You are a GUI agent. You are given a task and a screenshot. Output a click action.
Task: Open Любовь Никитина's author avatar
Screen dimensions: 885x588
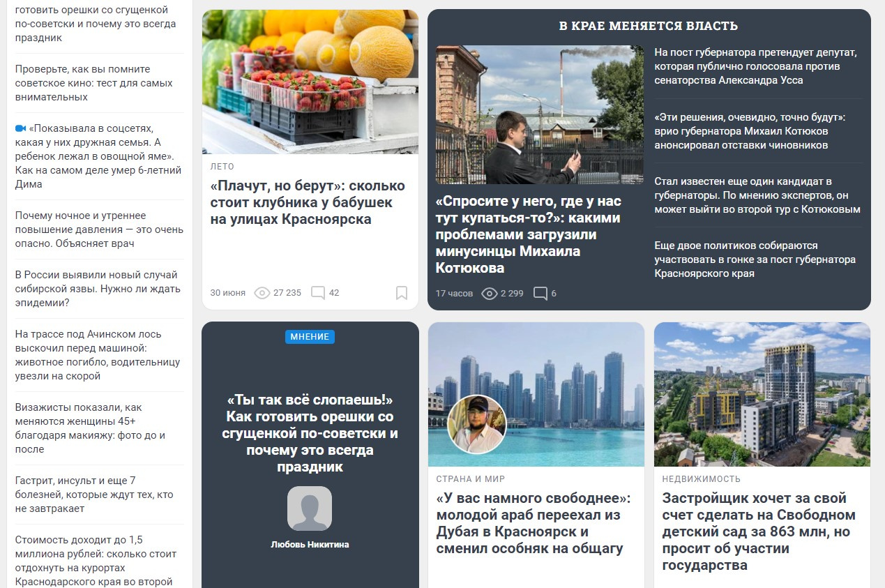point(310,508)
